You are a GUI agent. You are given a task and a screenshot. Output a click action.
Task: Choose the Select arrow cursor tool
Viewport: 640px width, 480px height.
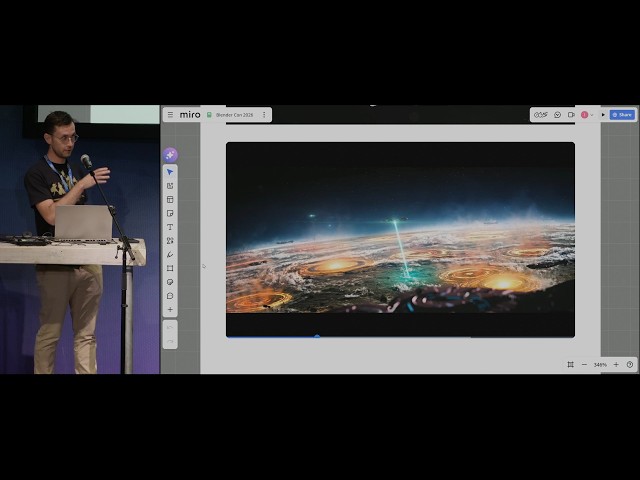point(170,172)
